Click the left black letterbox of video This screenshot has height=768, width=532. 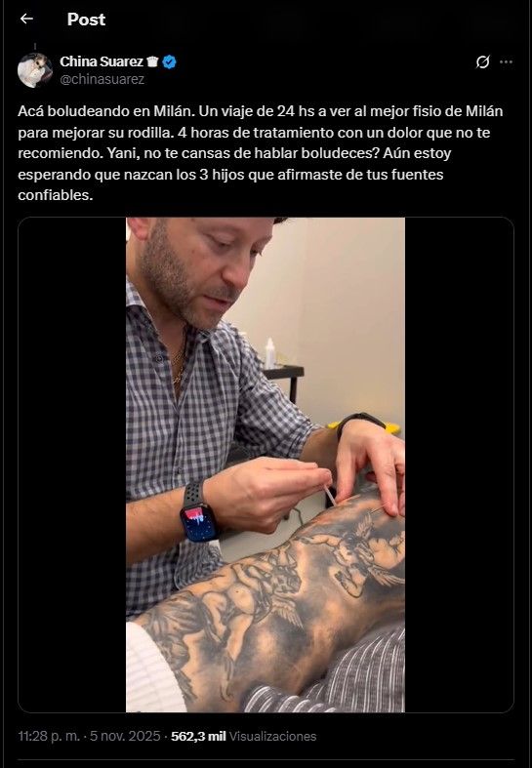pyautogui.click(x=72, y=465)
